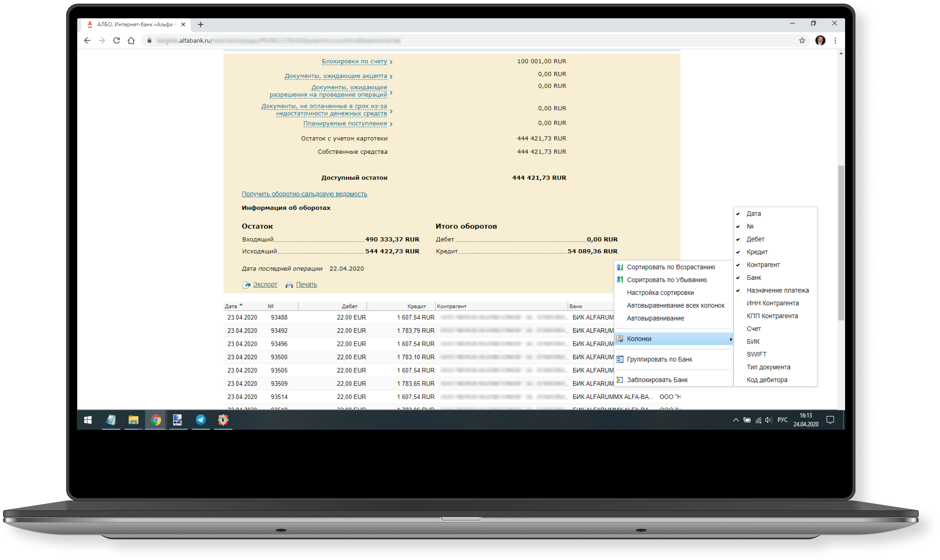
Task: Uncheck the Контрагент column
Action: click(x=775, y=265)
